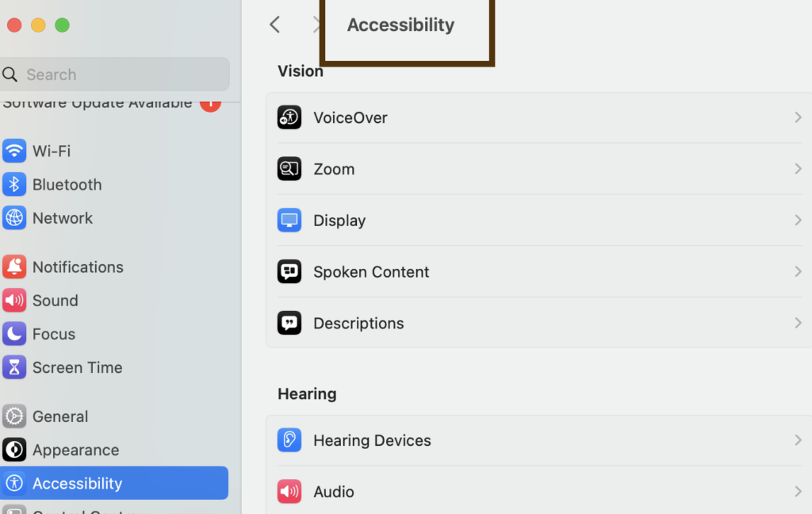Click the Zoom magnifier icon
The width and height of the screenshot is (812, 514).
tap(289, 169)
